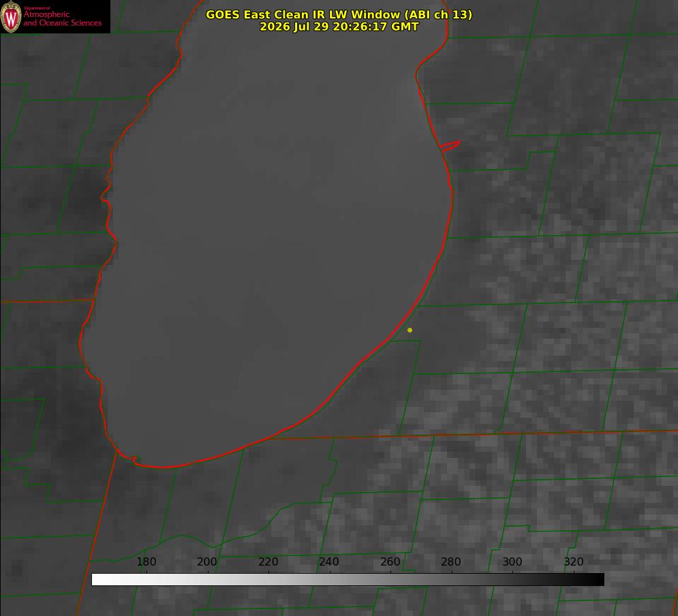Click the 200 tick label on the colorbar
Screen dimensions: 678x616
coord(207,561)
